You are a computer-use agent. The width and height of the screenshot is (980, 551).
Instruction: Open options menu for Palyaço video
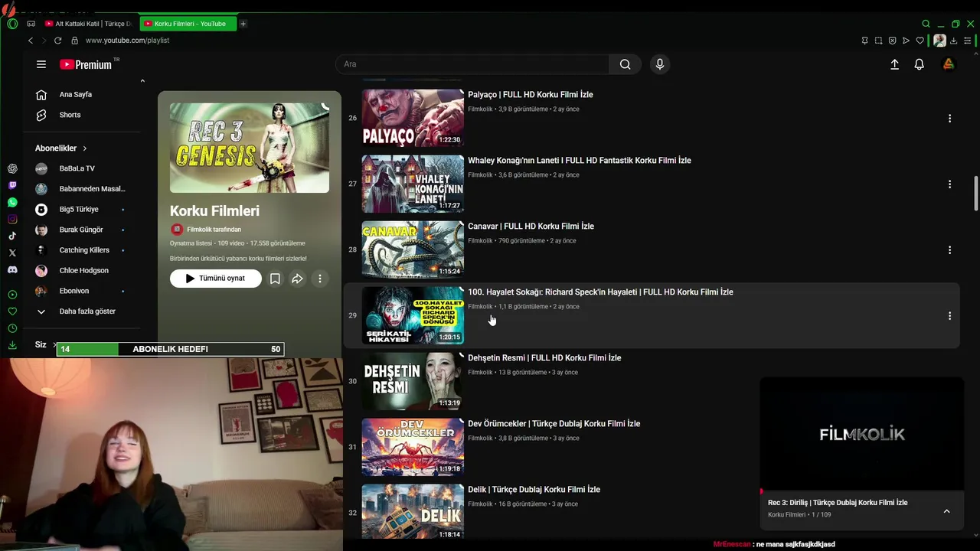(949, 119)
